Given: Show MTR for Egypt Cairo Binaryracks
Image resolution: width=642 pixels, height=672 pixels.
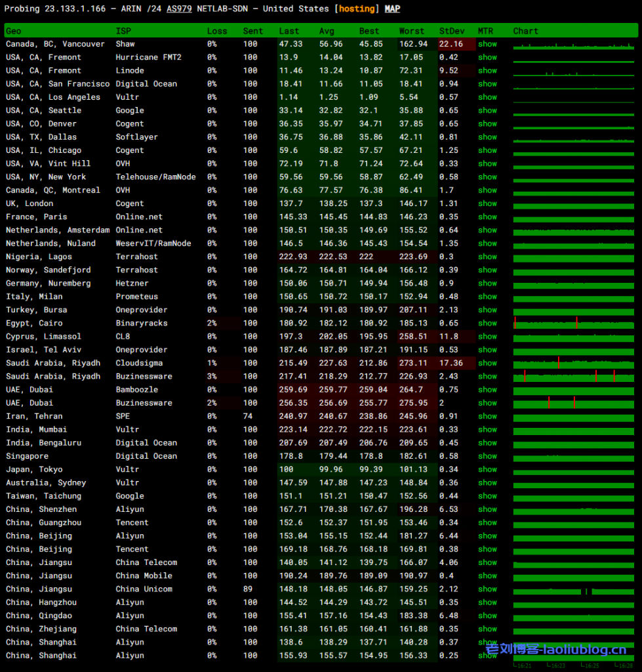Looking at the screenshot, I should 487,323.
